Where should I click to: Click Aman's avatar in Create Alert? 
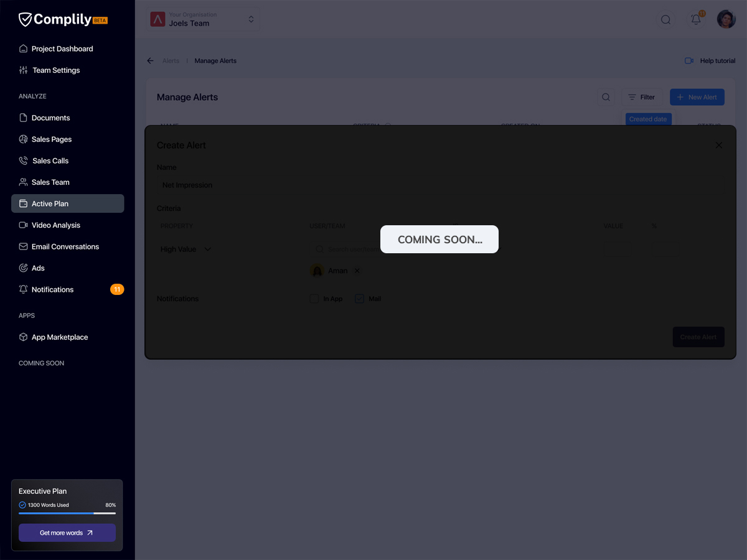317,271
